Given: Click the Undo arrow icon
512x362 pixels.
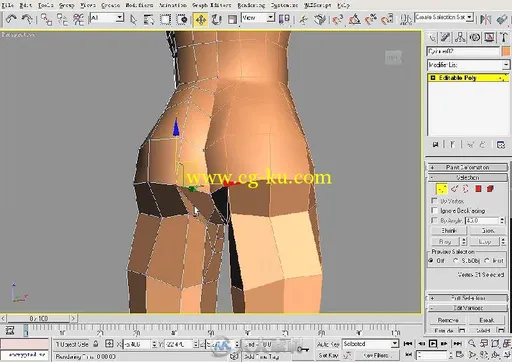Looking at the screenshot, I should tap(11, 19).
